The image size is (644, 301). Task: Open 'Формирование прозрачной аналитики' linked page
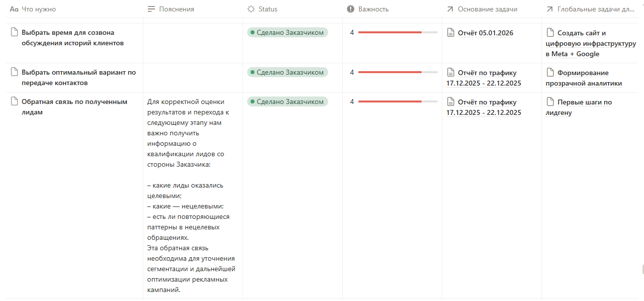tap(584, 78)
